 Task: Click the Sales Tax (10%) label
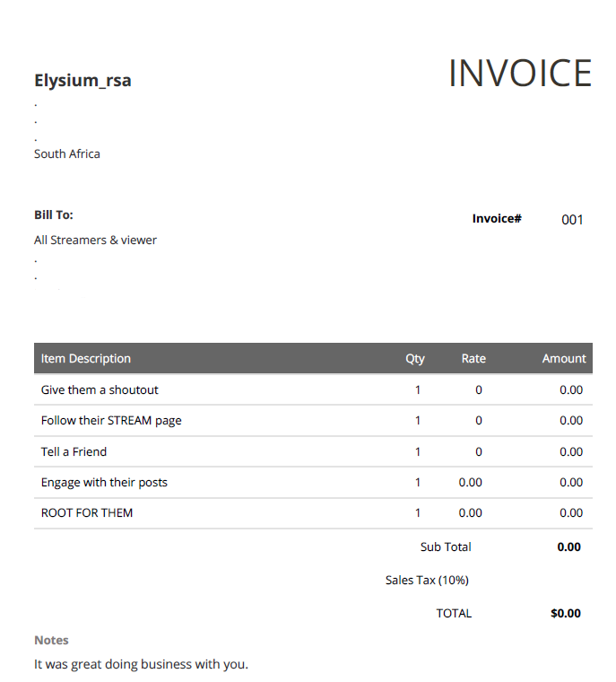point(427,581)
